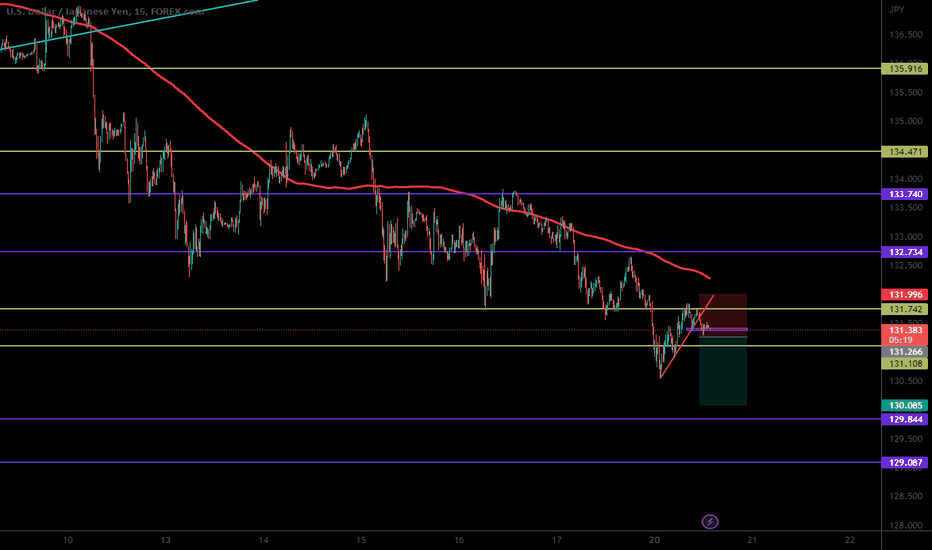Click date label 22 on time axis
The image size is (932, 550).
coord(850,540)
